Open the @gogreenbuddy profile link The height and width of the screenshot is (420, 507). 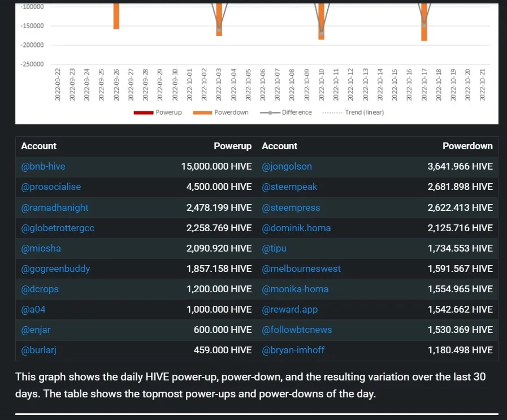tap(55, 269)
